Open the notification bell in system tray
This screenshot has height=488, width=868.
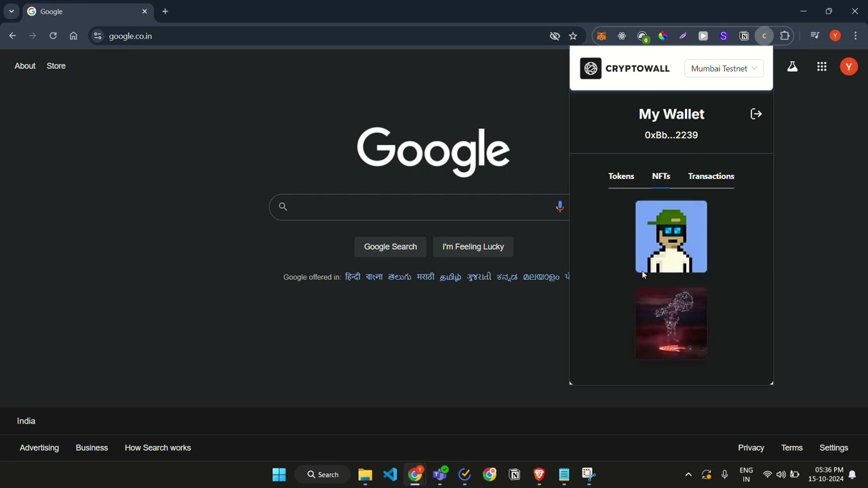pyautogui.click(x=852, y=475)
